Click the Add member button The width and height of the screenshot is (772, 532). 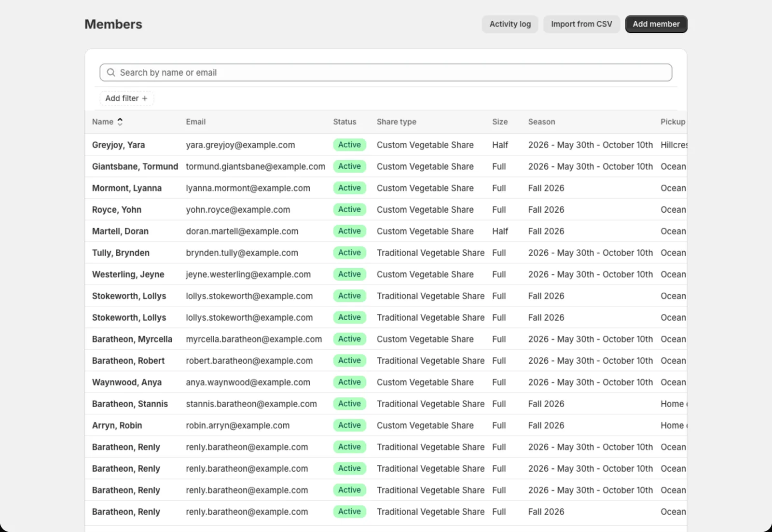(656, 24)
